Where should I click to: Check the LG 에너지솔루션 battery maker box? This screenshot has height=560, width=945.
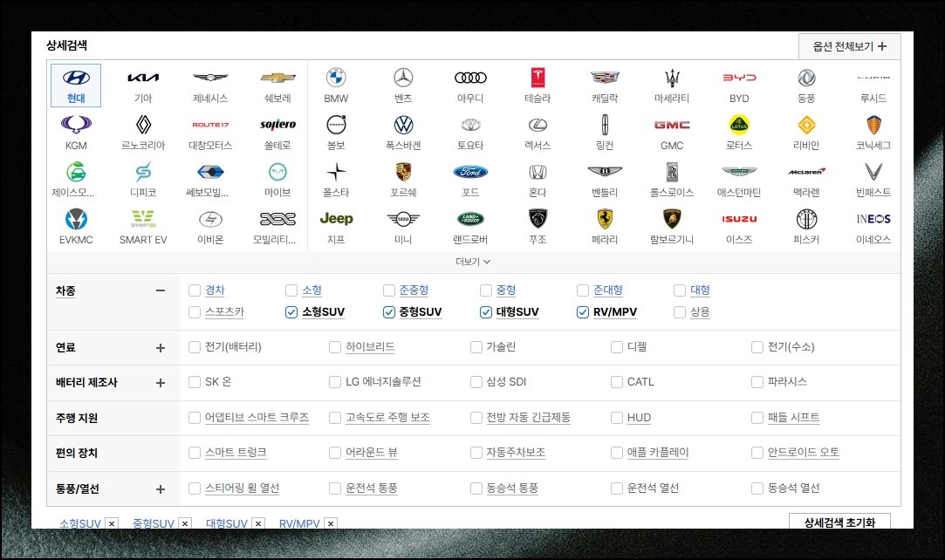tap(335, 382)
